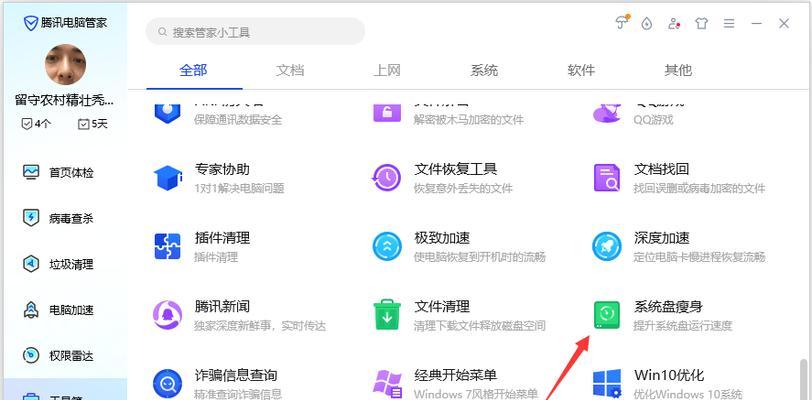Open the 文件清理 green trash bin icon

coord(387,315)
